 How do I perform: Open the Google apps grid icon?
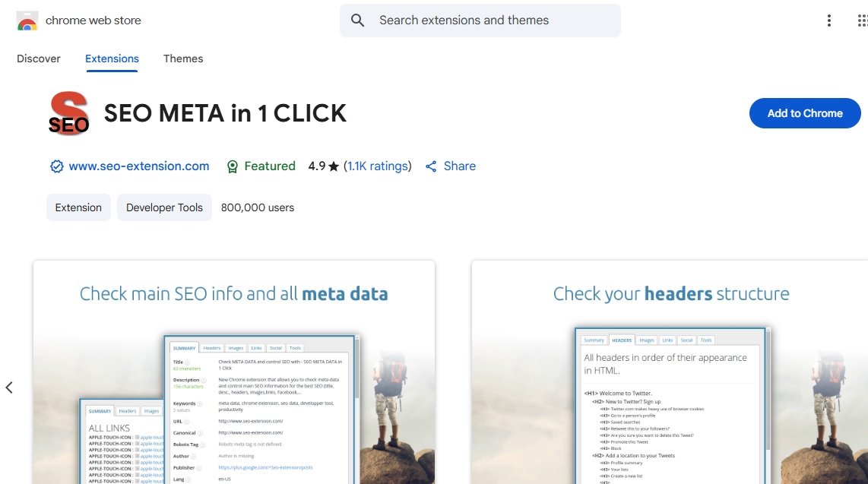pos(863,21)
